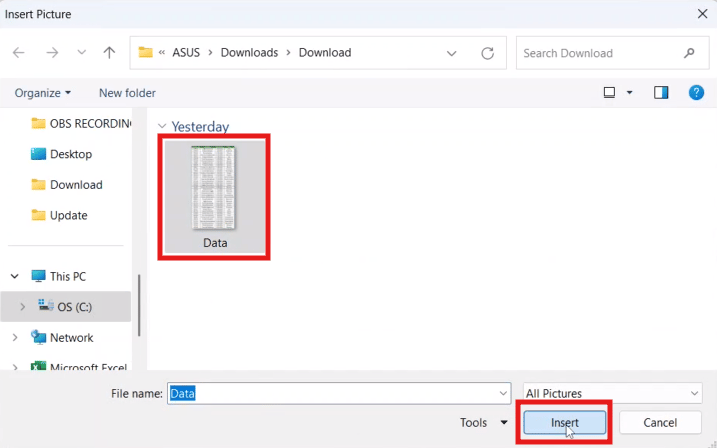This screenshot has width=717, height=448.
Task: Open the Organize menu
Action: 43,93
